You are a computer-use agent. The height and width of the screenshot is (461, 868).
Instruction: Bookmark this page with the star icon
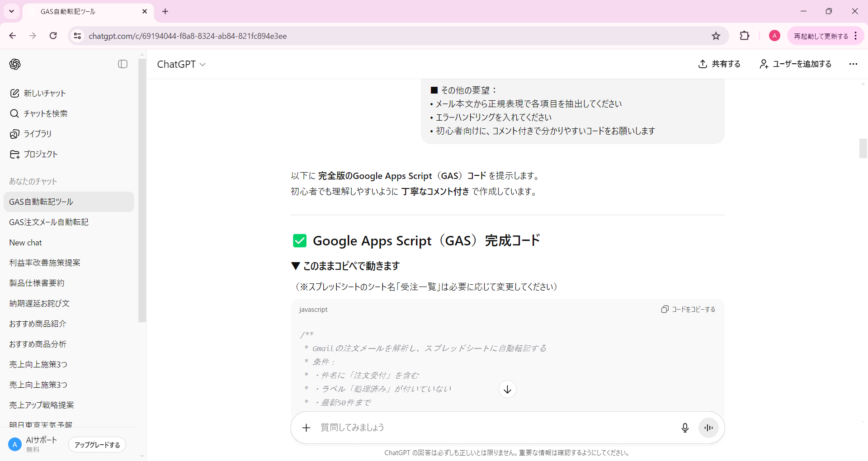pyautogui.click(x=716, y=36)
